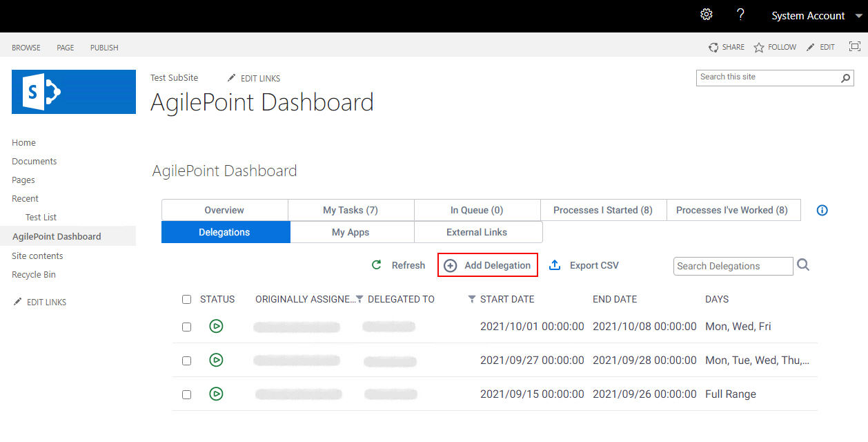The height and width of the screenshot is (442, 868).
Task: Open Recent in the sidebar
Action: tap(25, 198)
